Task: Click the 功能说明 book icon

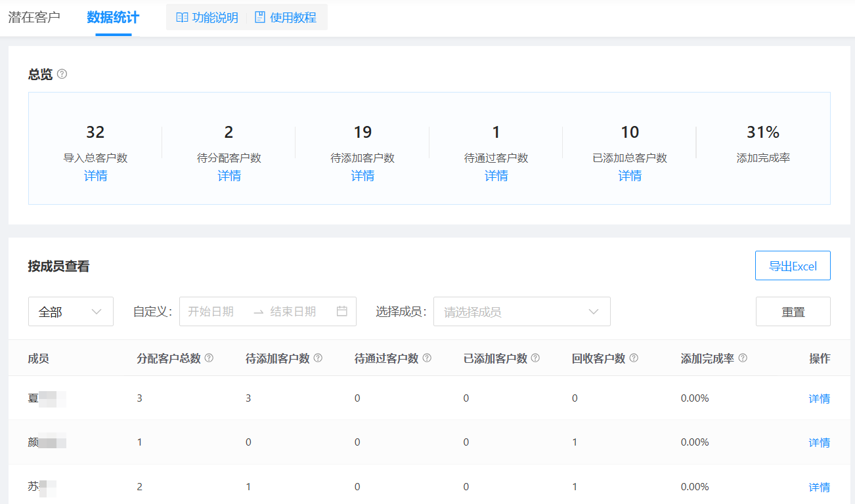Action: (182, 18)
